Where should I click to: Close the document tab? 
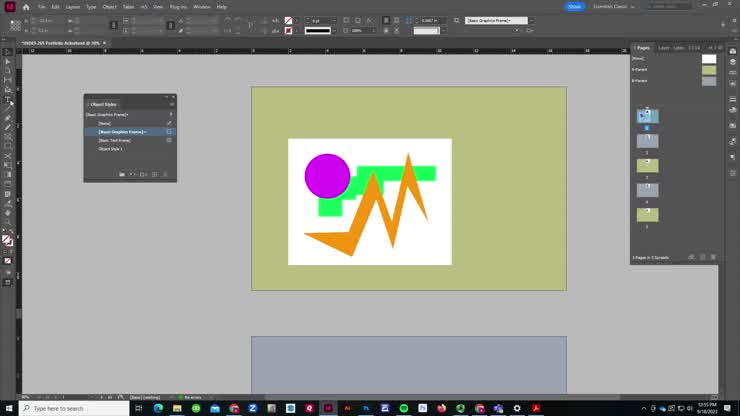click(x=105, y=43)
